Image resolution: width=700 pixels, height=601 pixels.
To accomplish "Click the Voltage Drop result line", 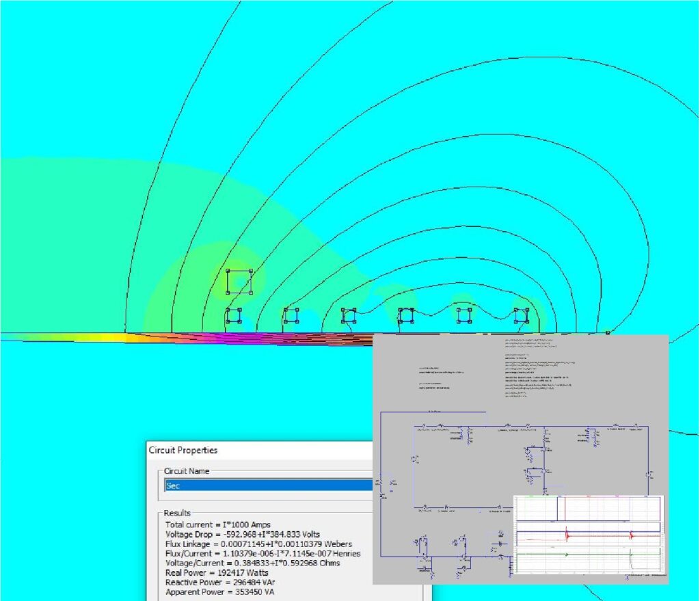I will (x=242, y=534).
